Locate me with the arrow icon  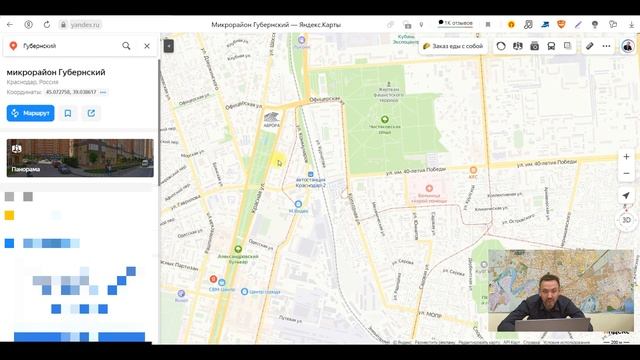(x=626, y=196)
